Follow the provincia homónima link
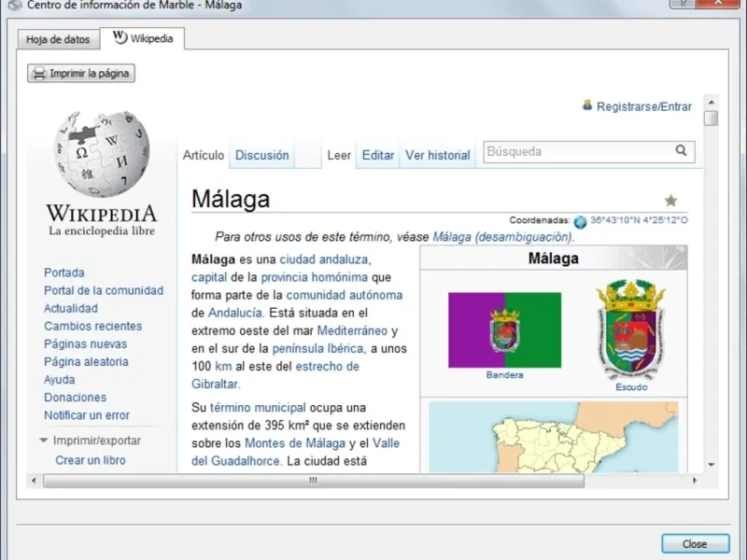747x560 pixels. pyautogui.click(x=315, y=277)
